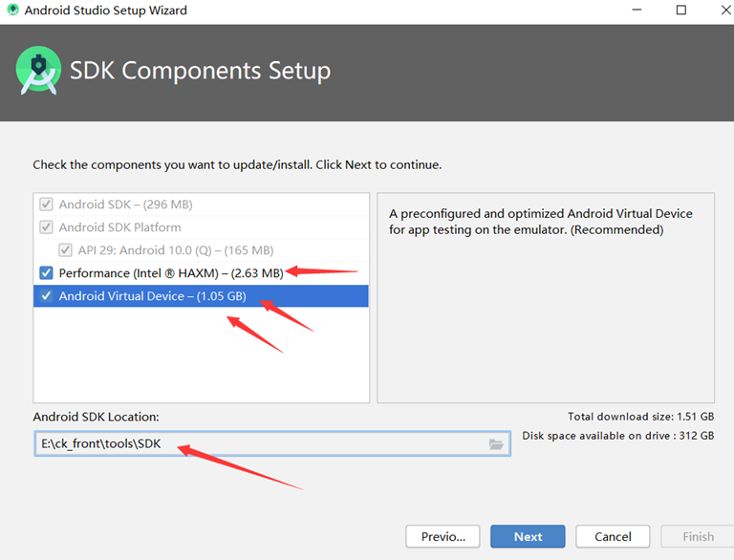The image size is (734, 560).
Task: Maximize the Setup Wizard window
Action: pos(680,11)
